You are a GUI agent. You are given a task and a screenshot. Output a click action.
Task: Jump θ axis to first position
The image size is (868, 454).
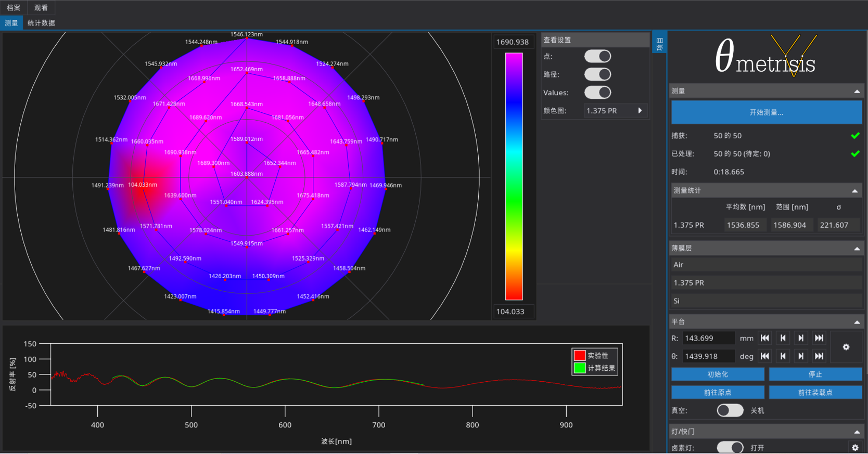pos(764,356)
